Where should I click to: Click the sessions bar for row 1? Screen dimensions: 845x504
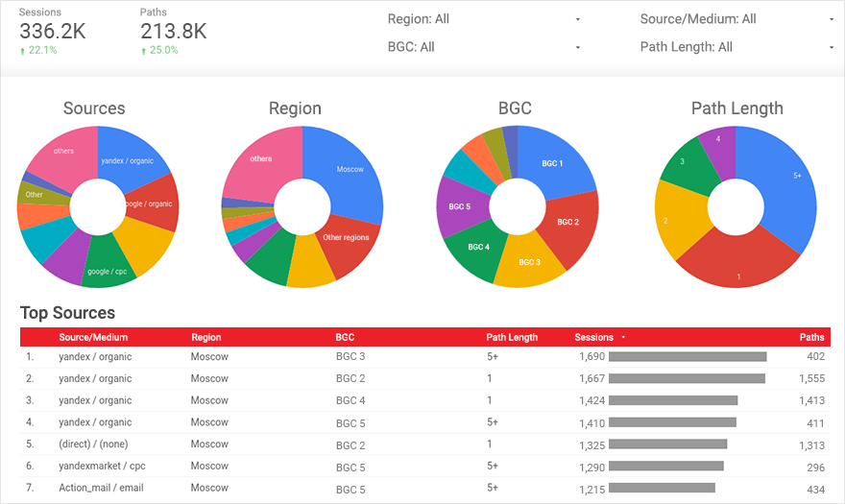coord(688,357)
